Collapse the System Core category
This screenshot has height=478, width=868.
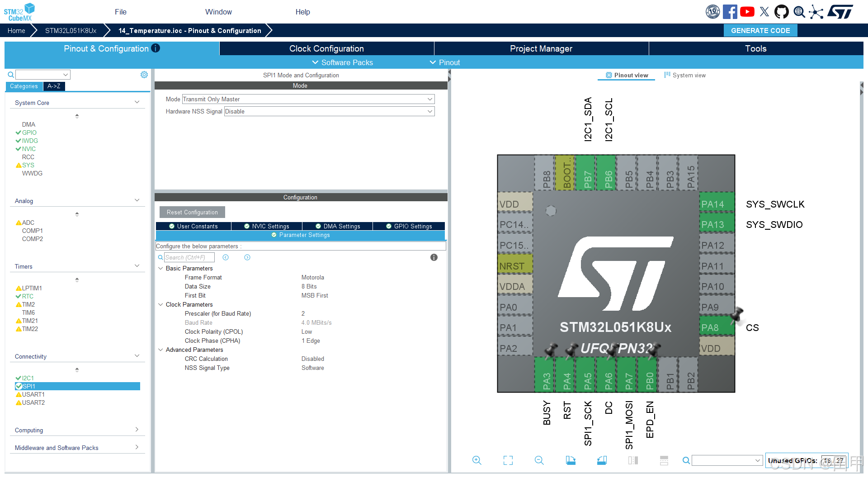[x=137, y=102]
